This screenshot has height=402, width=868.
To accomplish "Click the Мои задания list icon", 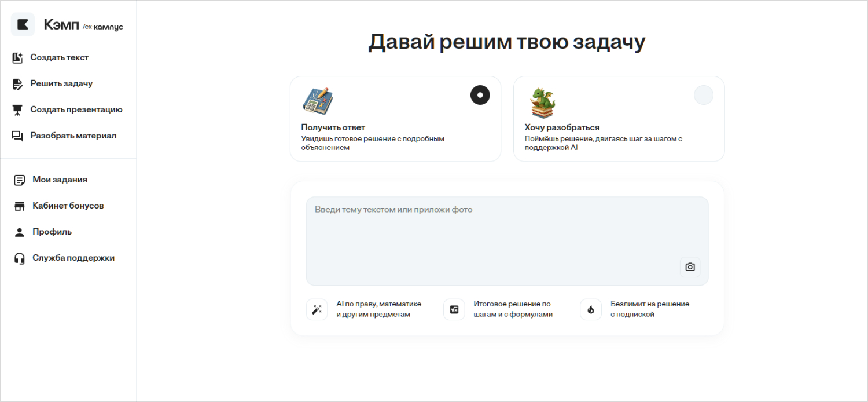I will [x=20, y=180].
